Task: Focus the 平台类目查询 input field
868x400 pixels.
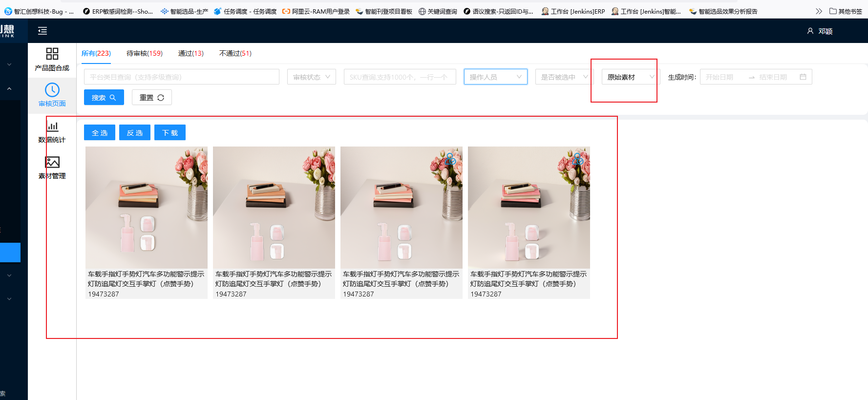Action: [182, 77]
